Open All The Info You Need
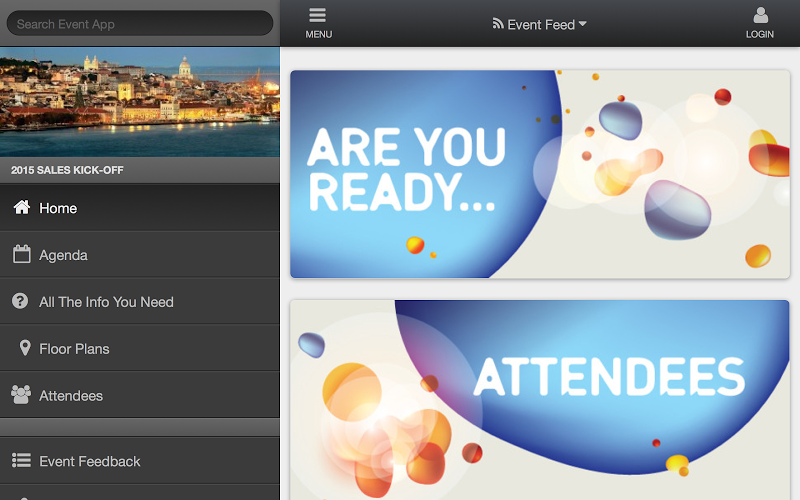 point(140,302)
